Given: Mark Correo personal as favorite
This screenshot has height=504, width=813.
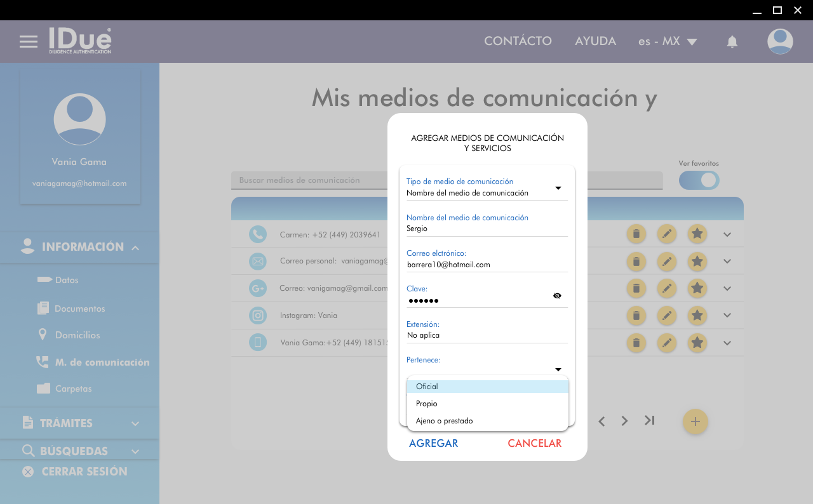Looking at the screenshot, I should click(x=697, y=261).
